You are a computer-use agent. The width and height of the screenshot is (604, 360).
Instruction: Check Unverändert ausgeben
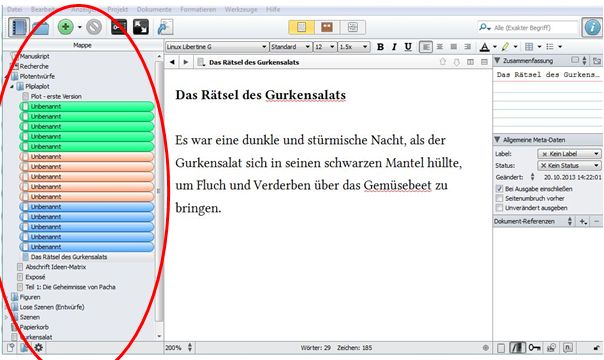(500, 208)
